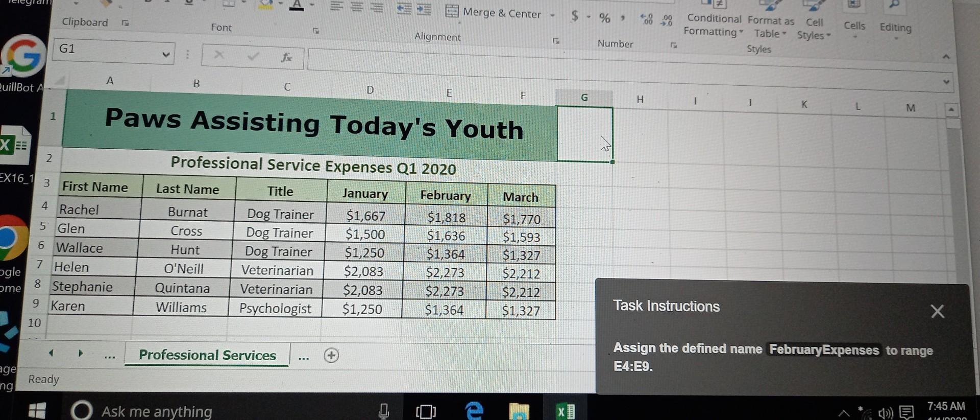The image size is (980, 420).
Task: Click the Decrease Decimal icon
Action: 667,20
